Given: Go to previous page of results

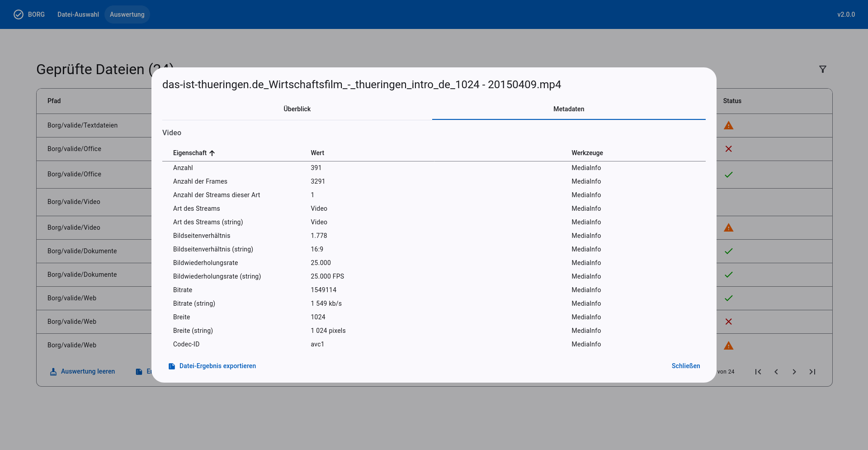Looking at the screenshot, I should coord(776,372).
